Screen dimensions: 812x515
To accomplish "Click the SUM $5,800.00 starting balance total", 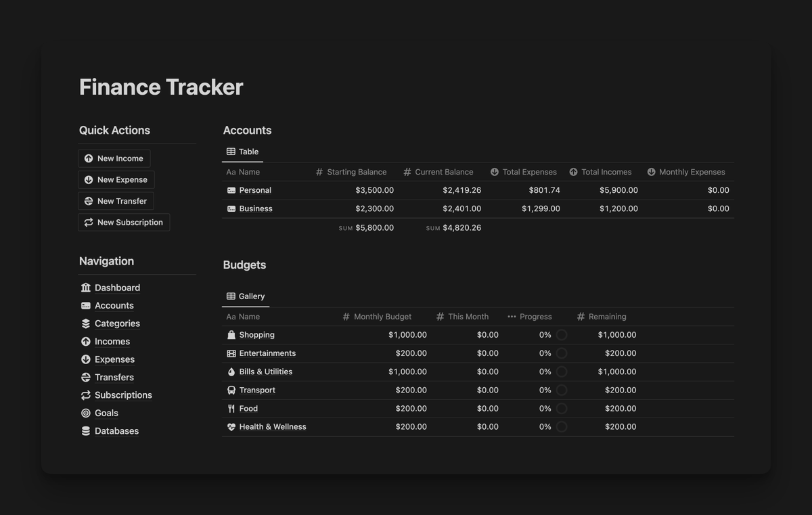I will [x=366, y=228].
